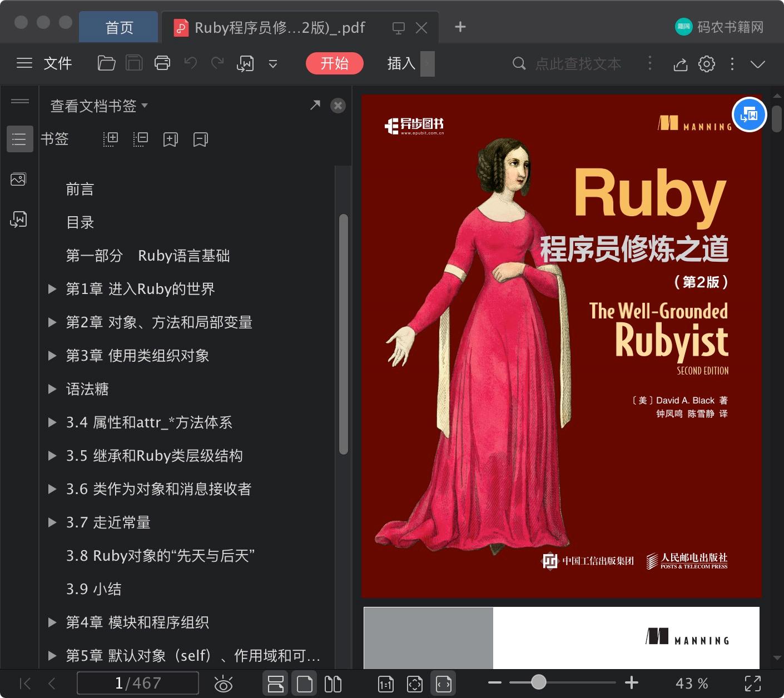Open the hamburger file menu icon

(x=24, y=63)
